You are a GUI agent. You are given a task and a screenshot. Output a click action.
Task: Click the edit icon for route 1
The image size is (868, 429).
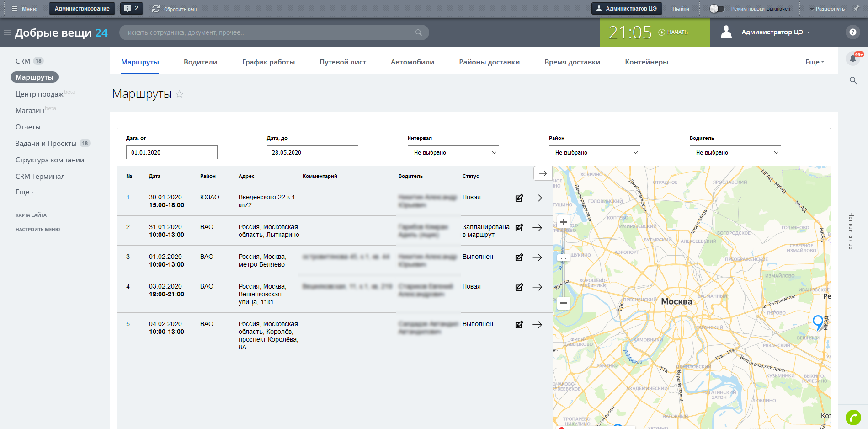click(x=519, y=198)
